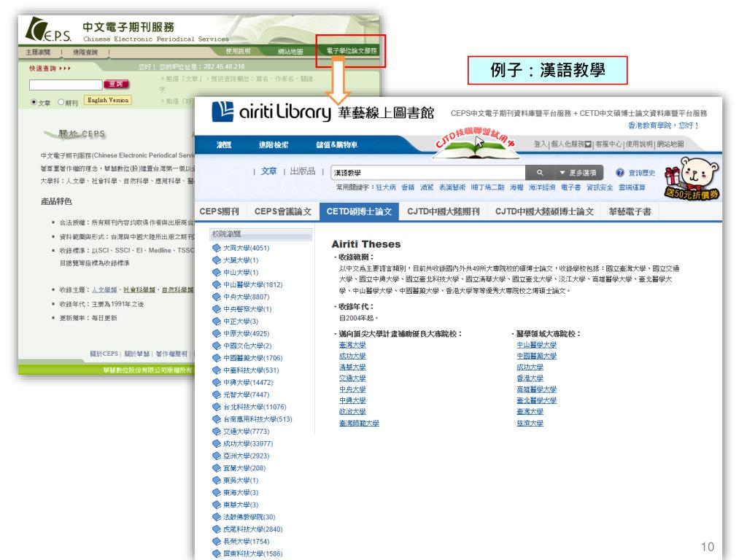Click the book icon beside 中山醫學大學(1812)
Screen dimensions: 747x560
(x=216, y=284)
